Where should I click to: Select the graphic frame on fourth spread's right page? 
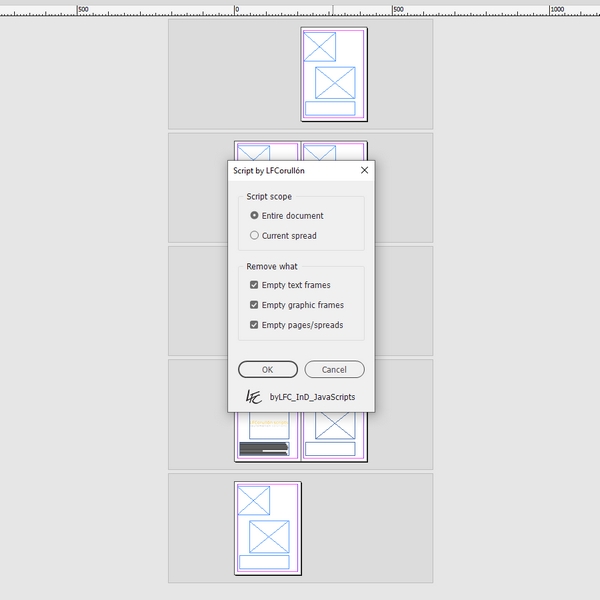point(335,425)
